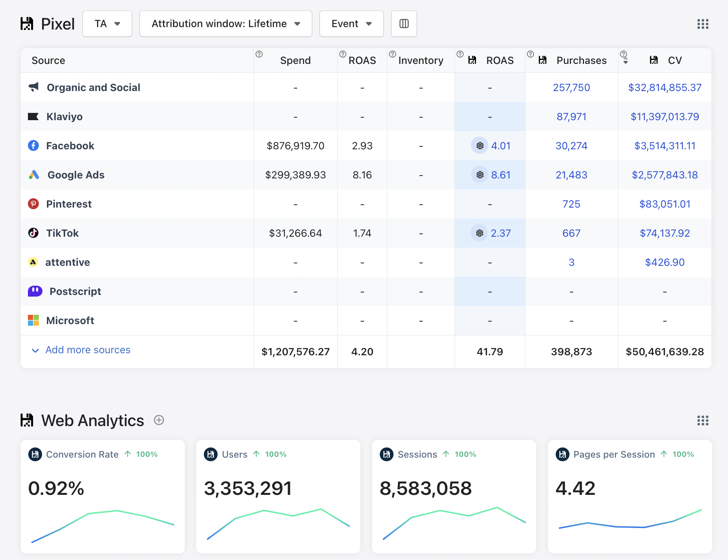This screenshot has height=560, width=728.
Task: Click the Add more sources link
Action: pos(88,350)
